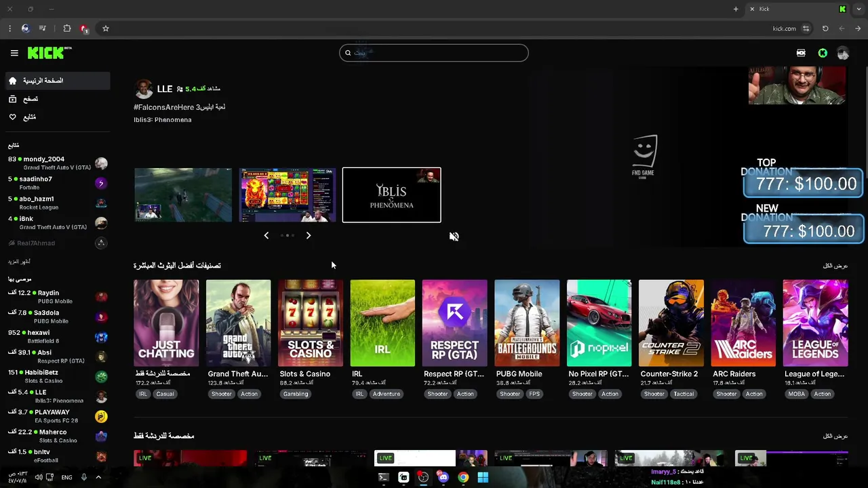The height and width of the screenshot is (488, 868).
Task: View all link for Just Chatting section
Action: pyautogui.click(x=835, y=436)
